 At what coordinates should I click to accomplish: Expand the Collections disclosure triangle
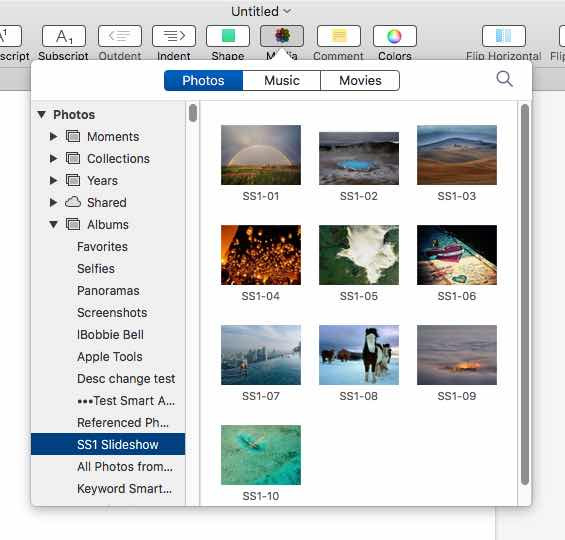click(x=53, y=159)
